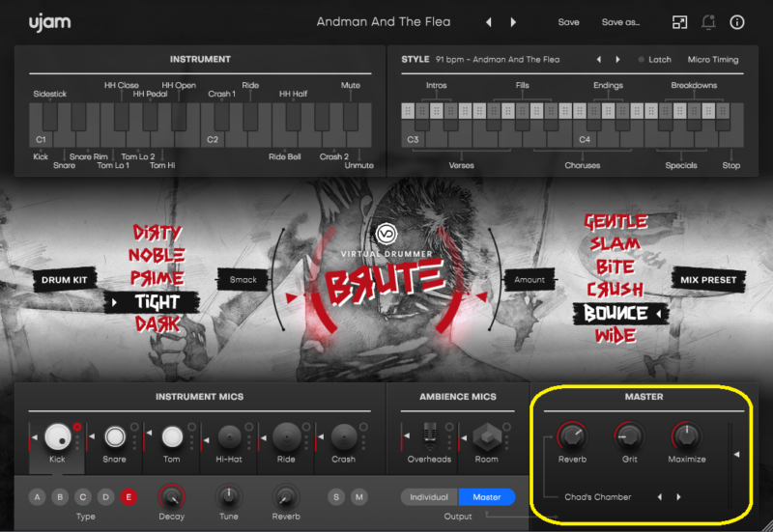
Task: Select kick type D
Action: pos(105,497)
